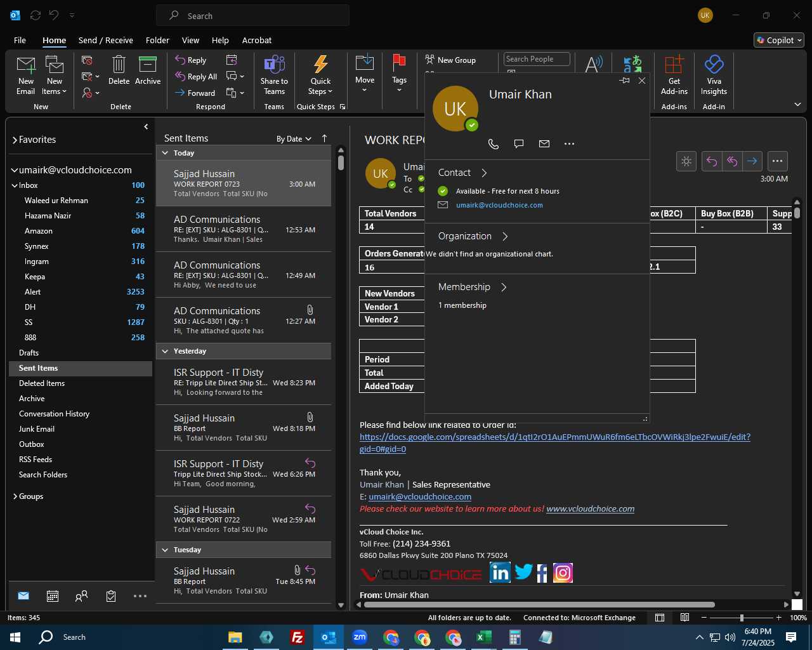Screen dimensions: 812x650
Task: Open Tasks view in navigation bar
Action: tap(111, 596)
